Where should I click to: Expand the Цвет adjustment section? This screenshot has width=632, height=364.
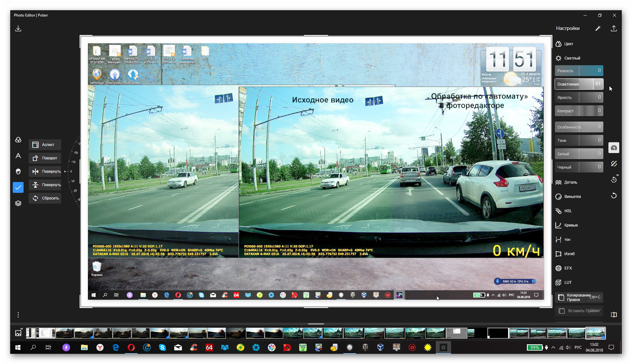tap(568, 44)
